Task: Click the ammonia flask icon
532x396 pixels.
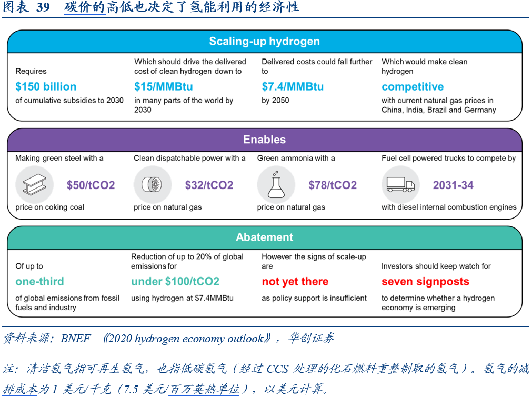Action: click(276, 185)
